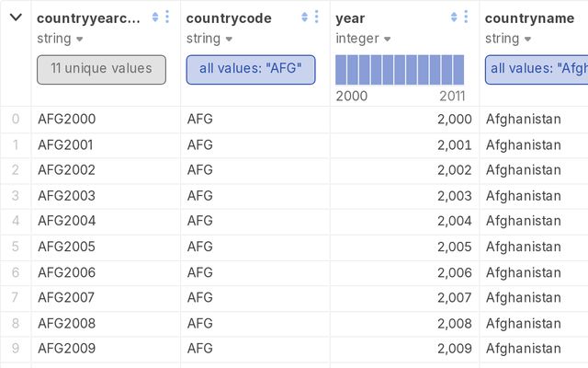Sort the countryyearcode column

pyautogui.click(x=155, y=17)
